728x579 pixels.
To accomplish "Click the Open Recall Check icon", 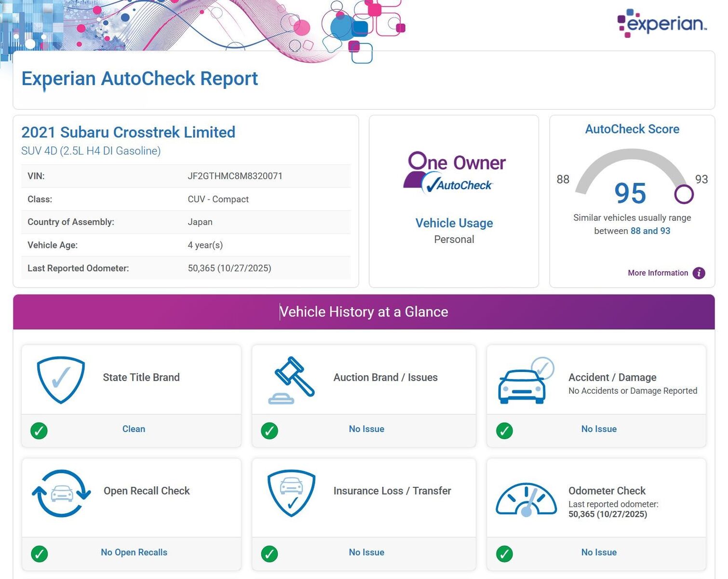I will pos(61,493).
